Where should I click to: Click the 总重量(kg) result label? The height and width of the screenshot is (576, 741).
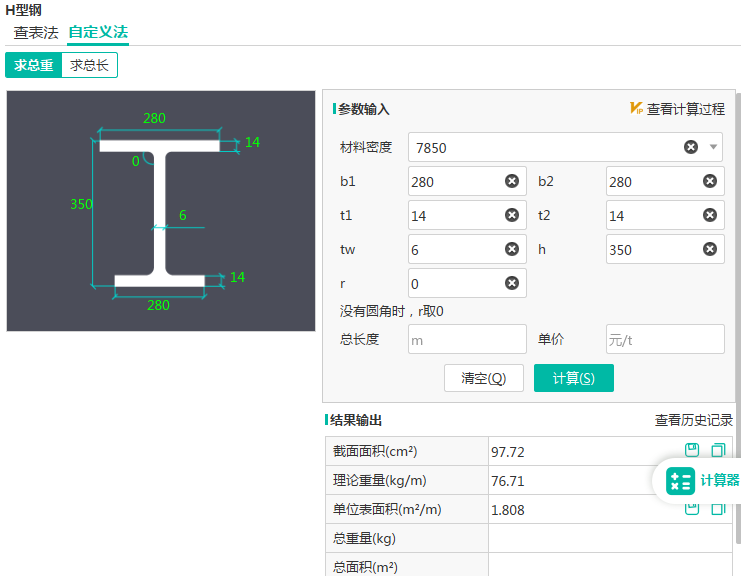coord(364,538)
